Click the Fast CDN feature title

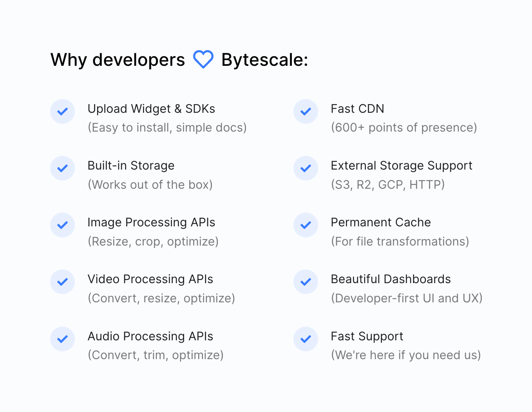(357, 109)
